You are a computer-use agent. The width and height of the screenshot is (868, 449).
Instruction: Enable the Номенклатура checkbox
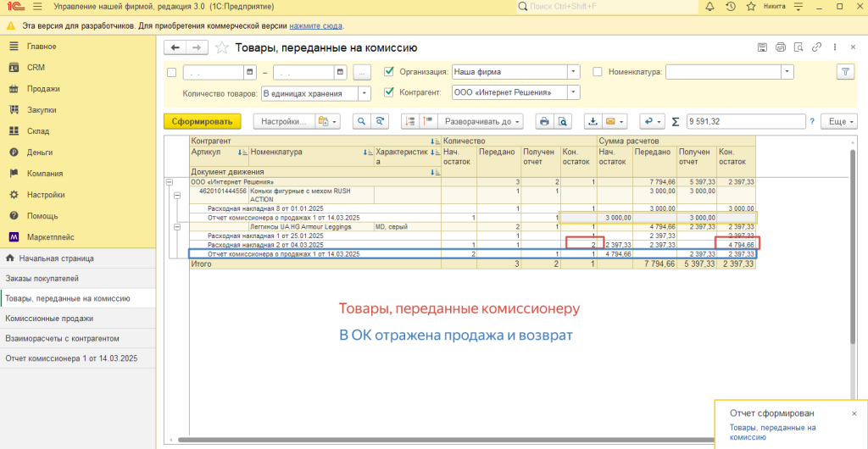[x=598, y=71]
